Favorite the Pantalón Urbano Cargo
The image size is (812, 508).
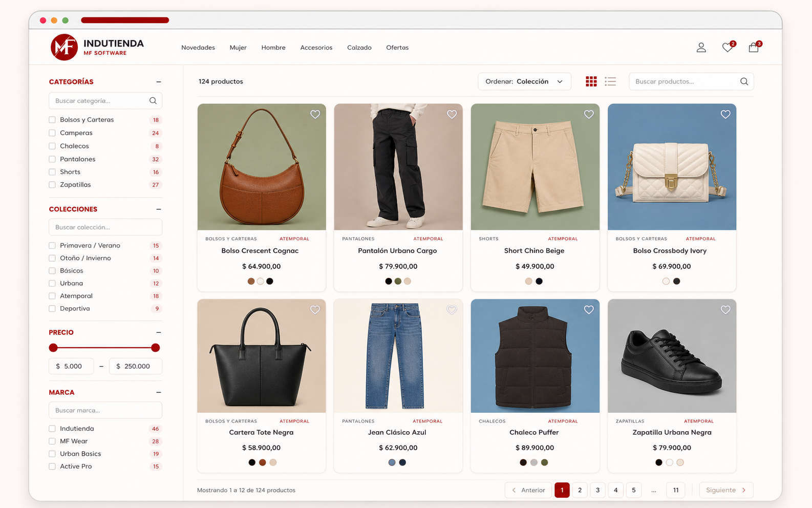[452, 114]
